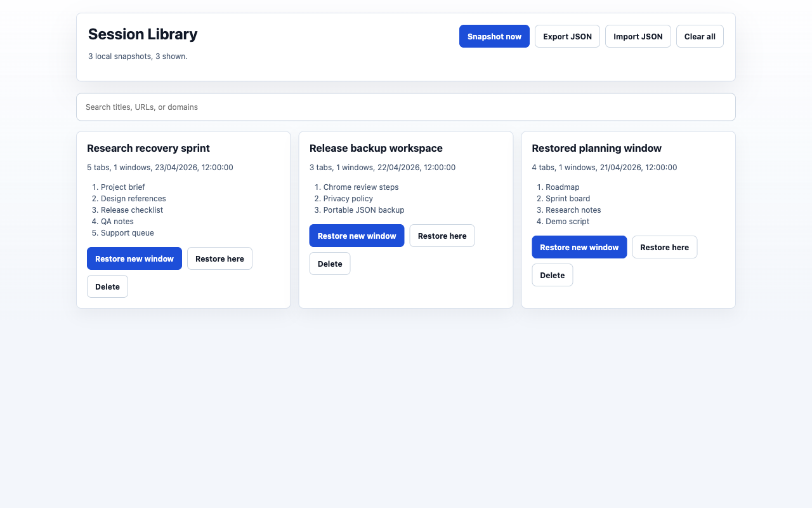The image size is (812, 508).
Task: Click the '3 tabs, 1 windows, 22/04/2026' line
Action: tap(383, 168)
